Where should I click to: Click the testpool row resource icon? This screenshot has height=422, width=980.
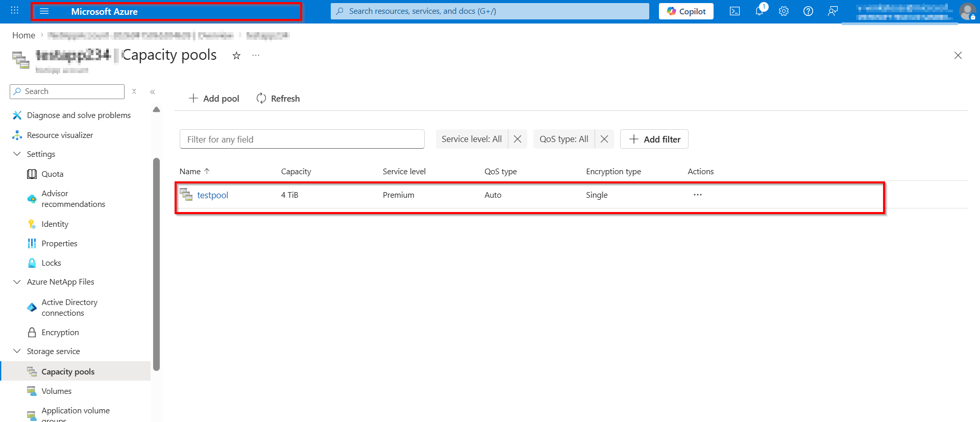186,194
